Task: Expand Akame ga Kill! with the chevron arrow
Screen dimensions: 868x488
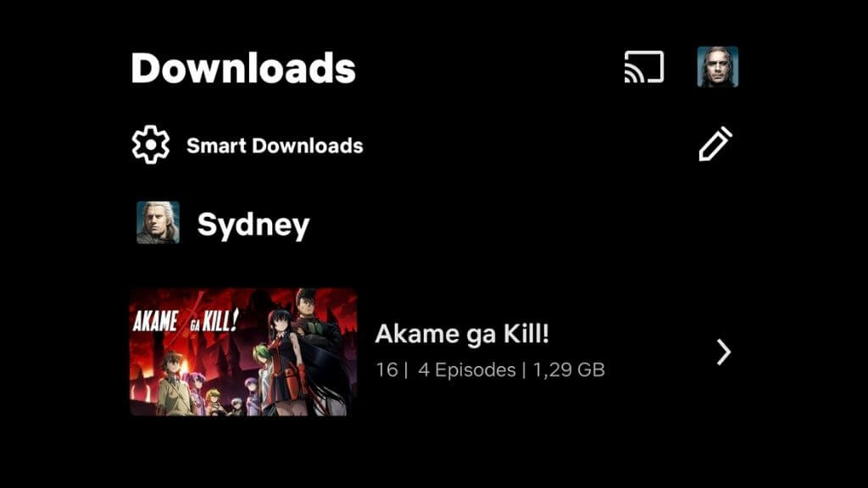Action: (x=724, y=352)
